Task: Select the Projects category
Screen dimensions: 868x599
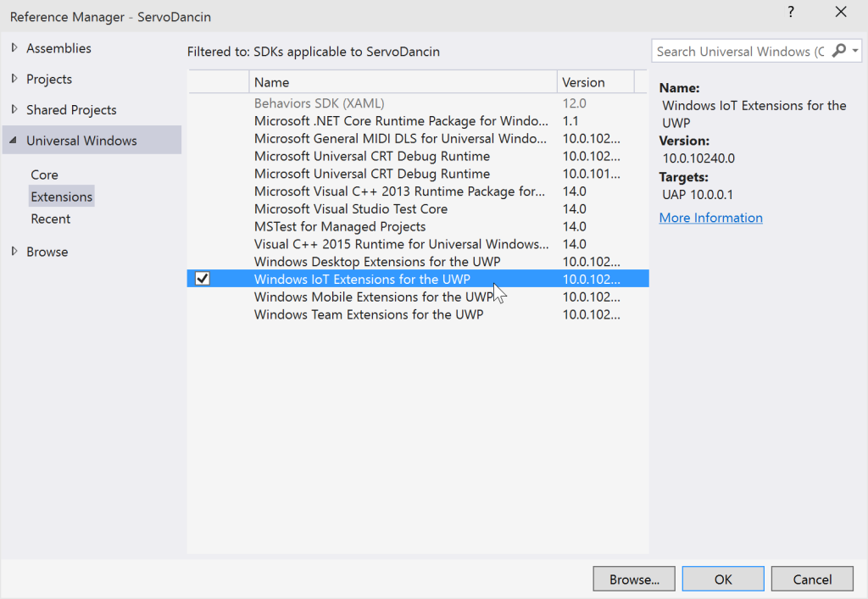Action: pyautogui.click(x=49, y=79)
